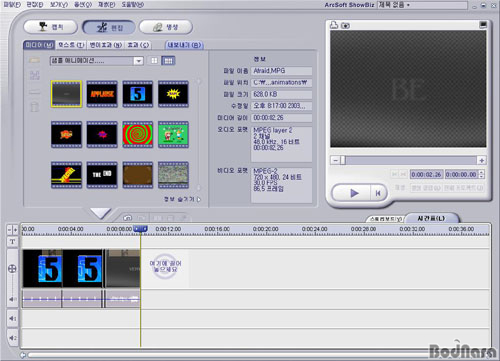Switch to the Text tab
This screenshot has width=500, height=361.
point(71,45)
